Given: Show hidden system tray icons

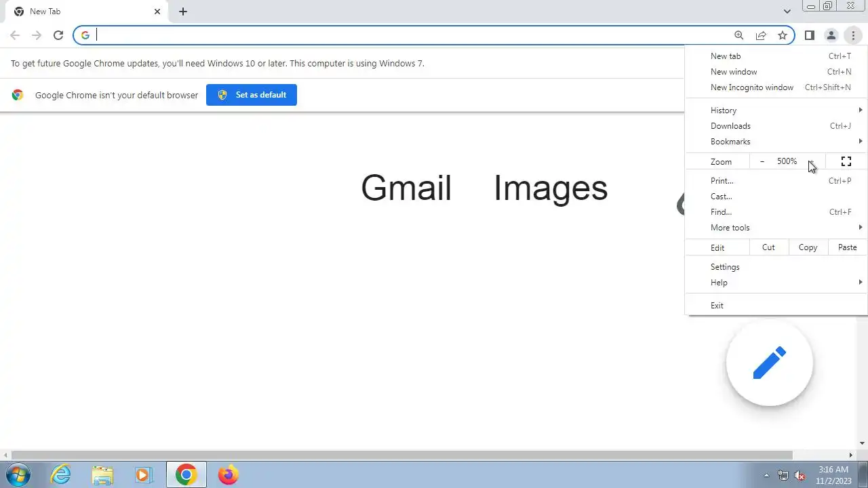Looking at the screenshot, I should point(767,476).
